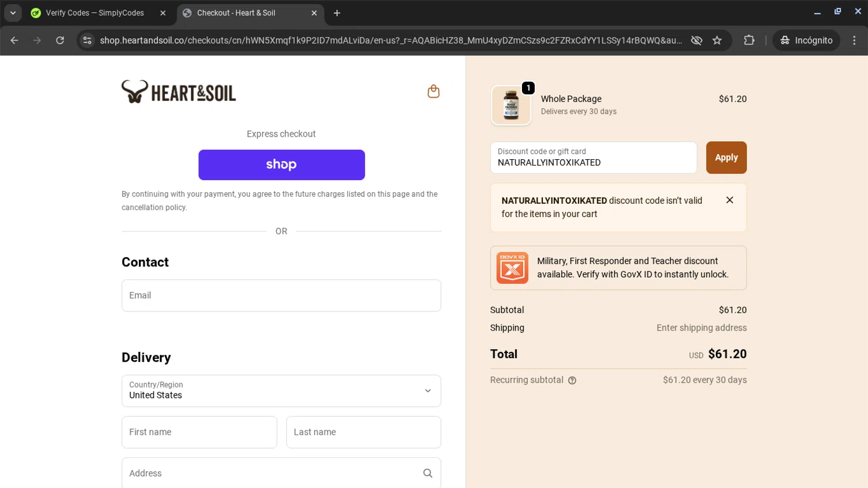The image size is (868, 488).
Task: Close the Verify Codes — SimplyCodes tab
Action: [x=163, y=13]
